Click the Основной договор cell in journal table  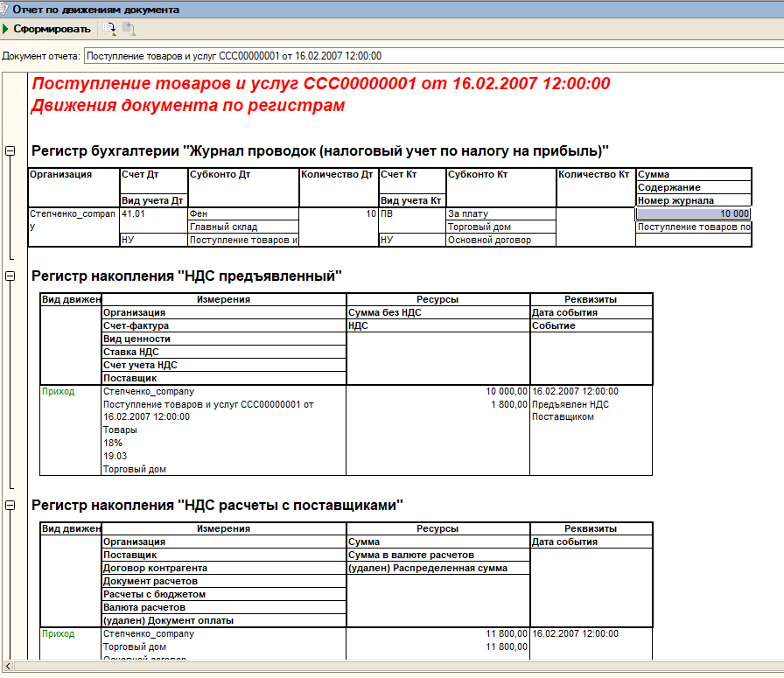(x=501, y=240)
